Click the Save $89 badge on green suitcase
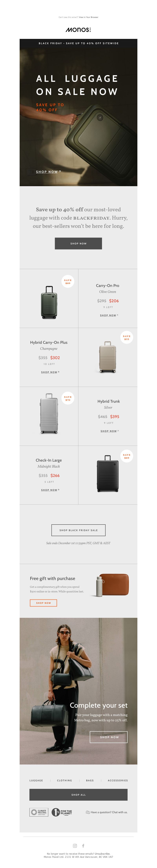Image resolution: width=157 pixels, height=868 pixels. (68, 282)
